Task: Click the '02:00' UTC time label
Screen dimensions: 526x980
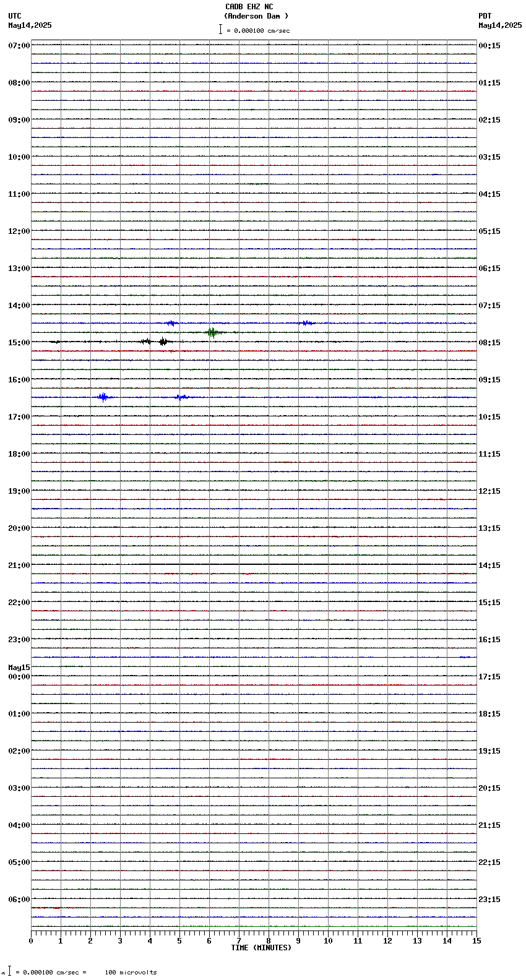Action: click(x=19, y=751)
